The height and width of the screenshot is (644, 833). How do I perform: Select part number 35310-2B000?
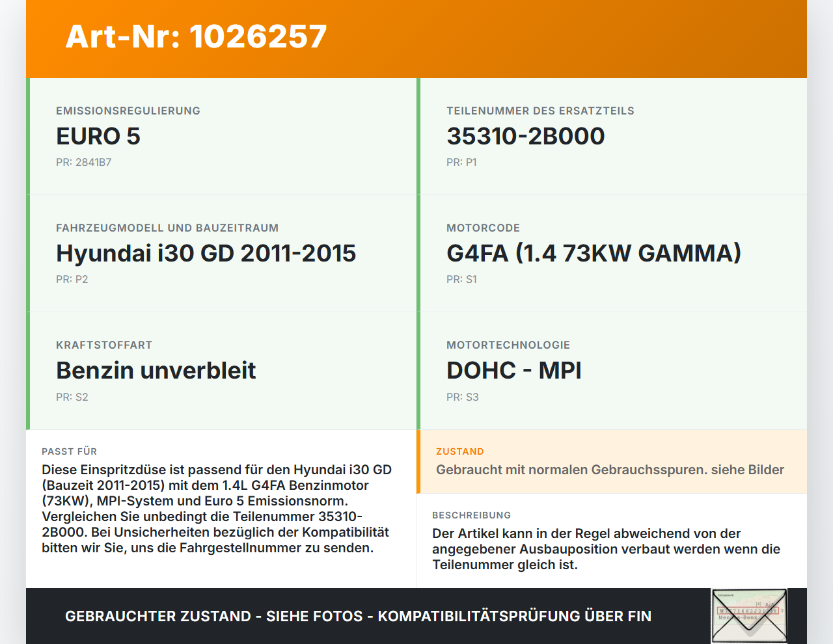pyautogui.click(x=526, y=137)
